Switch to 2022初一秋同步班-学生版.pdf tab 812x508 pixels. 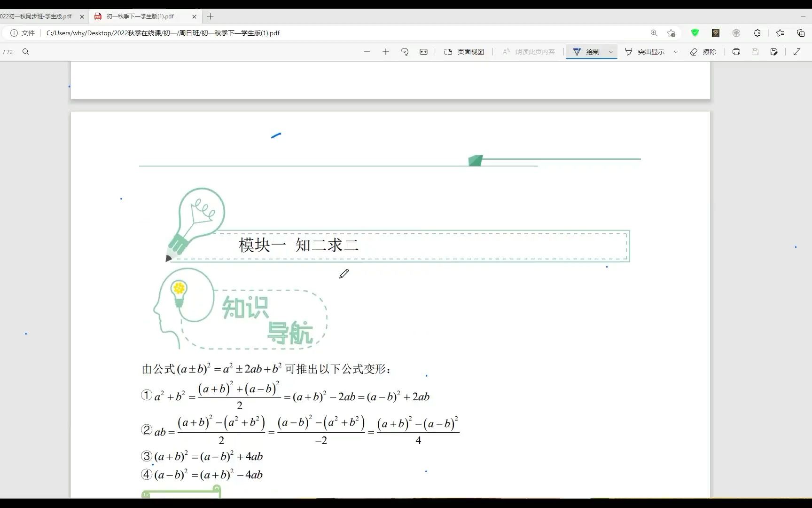36,16
